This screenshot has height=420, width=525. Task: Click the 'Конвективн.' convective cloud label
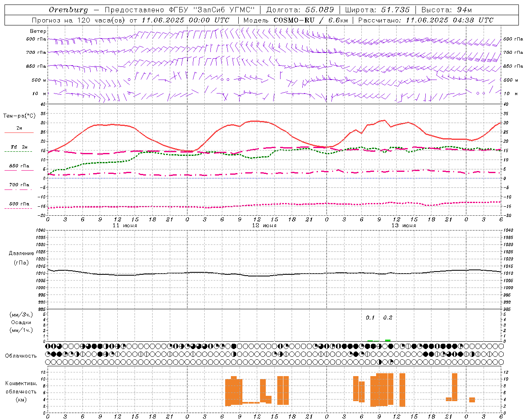click(x=21, y=383)
